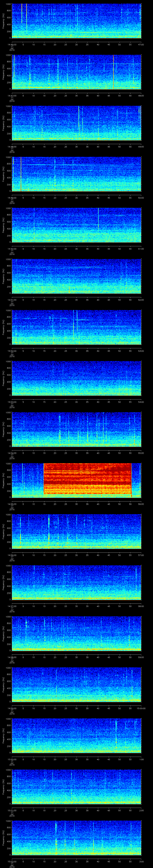Click the Frequency (Hz) axis label of 14:46:00 panel
Screen dimensions: 153x868
click(x=3, y=21)
